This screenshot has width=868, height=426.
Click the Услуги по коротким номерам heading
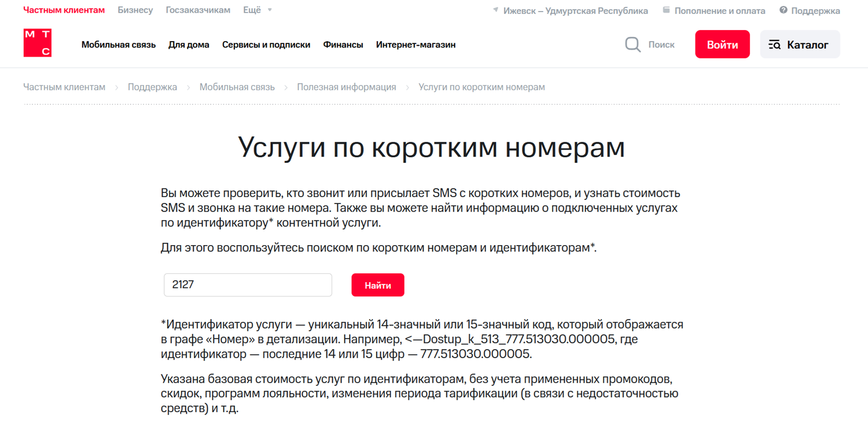point(432,147)
